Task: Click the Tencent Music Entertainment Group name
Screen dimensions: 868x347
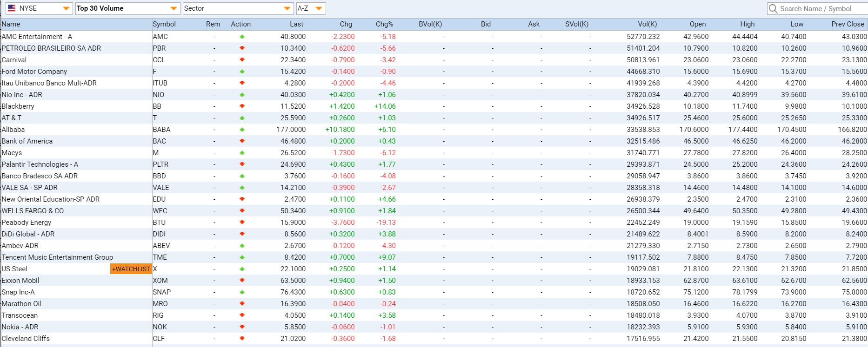Action: click(x=57, y=257)
